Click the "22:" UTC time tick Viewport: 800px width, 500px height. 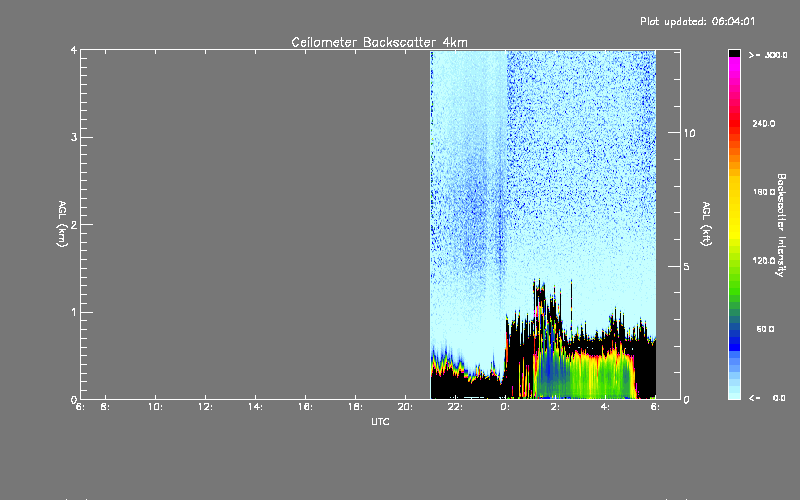(455, 407)
